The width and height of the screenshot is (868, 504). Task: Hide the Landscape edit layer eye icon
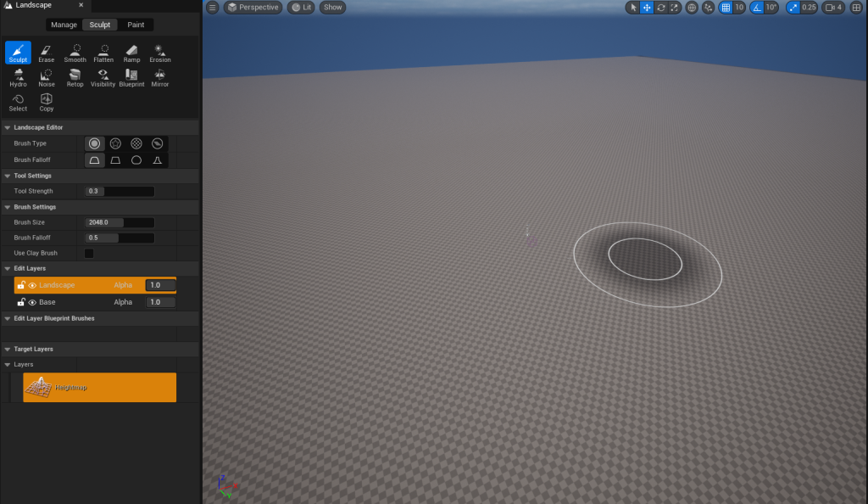point(32,285)
